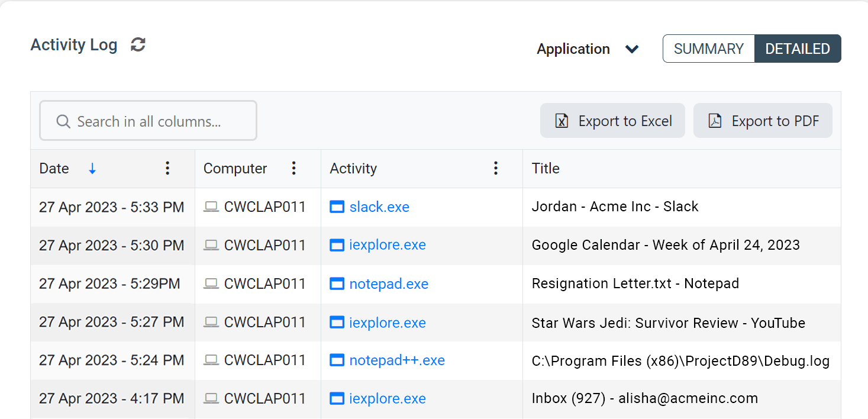The width and height of the screenshot is (868, 419).
Task: Open the Computer column three-dot menu
Action: click(293, 169)
